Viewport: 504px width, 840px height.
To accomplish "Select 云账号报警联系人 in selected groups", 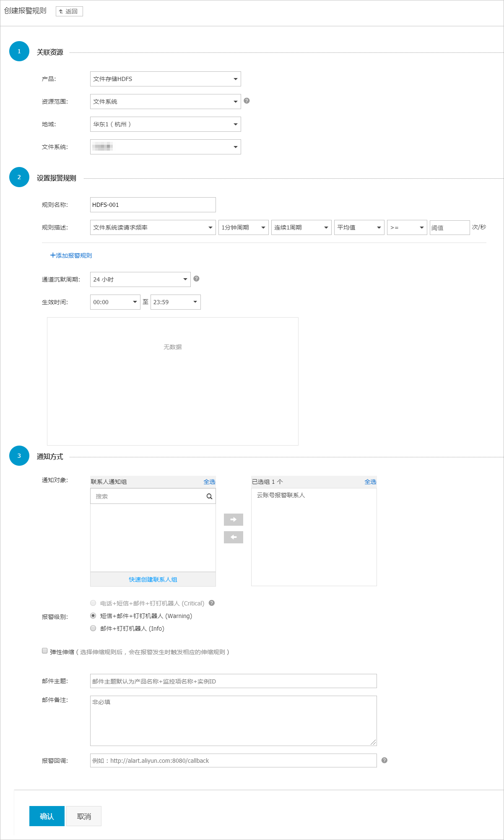I will pos(281,495).
